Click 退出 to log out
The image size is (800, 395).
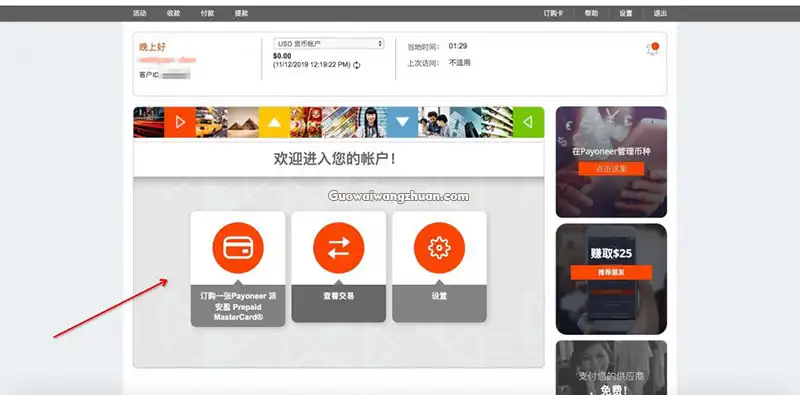[x=660, y=14]
